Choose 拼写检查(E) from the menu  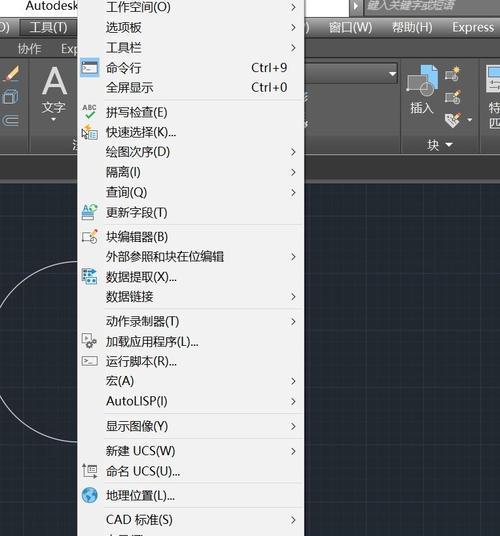tap(191, 112)
